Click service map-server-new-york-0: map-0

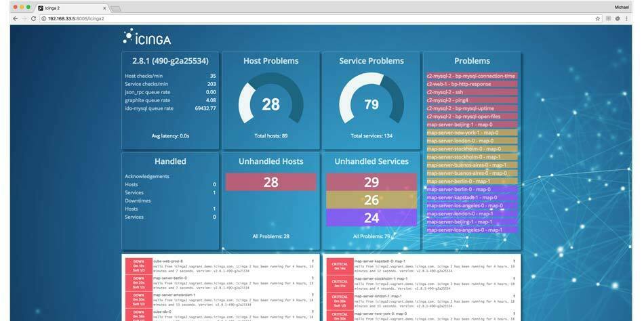pyautogui.click(x=381, y=314)
